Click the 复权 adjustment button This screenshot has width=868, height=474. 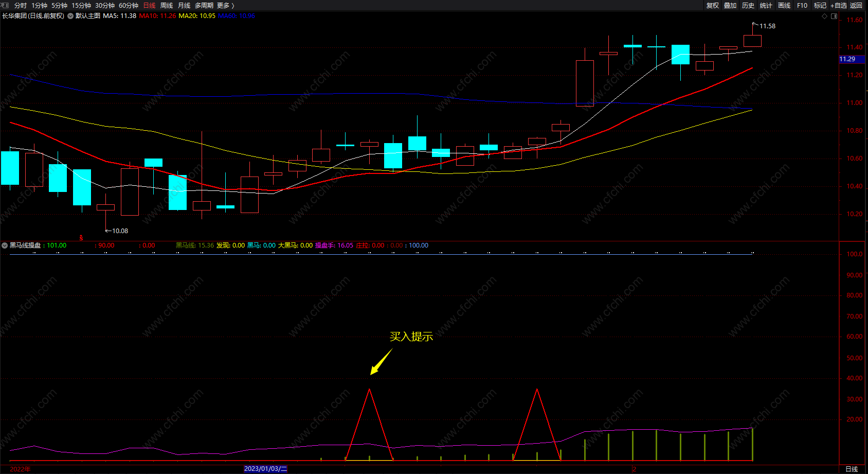713,5
